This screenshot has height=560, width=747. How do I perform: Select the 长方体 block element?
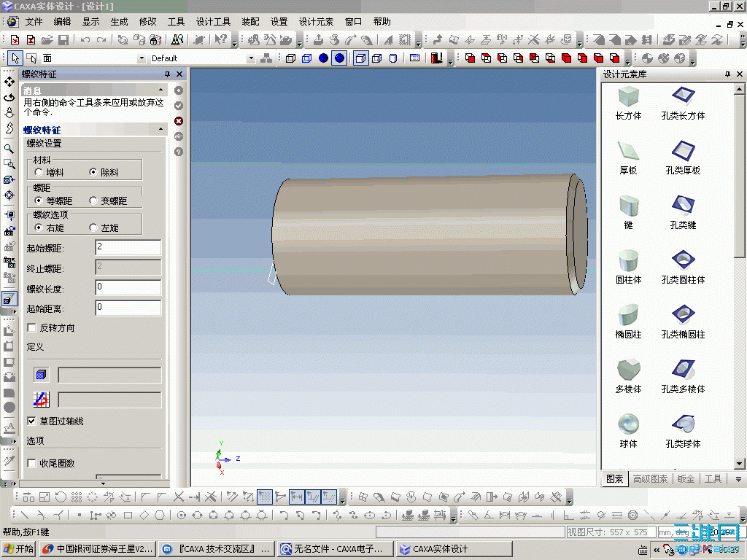coord(628,104)
